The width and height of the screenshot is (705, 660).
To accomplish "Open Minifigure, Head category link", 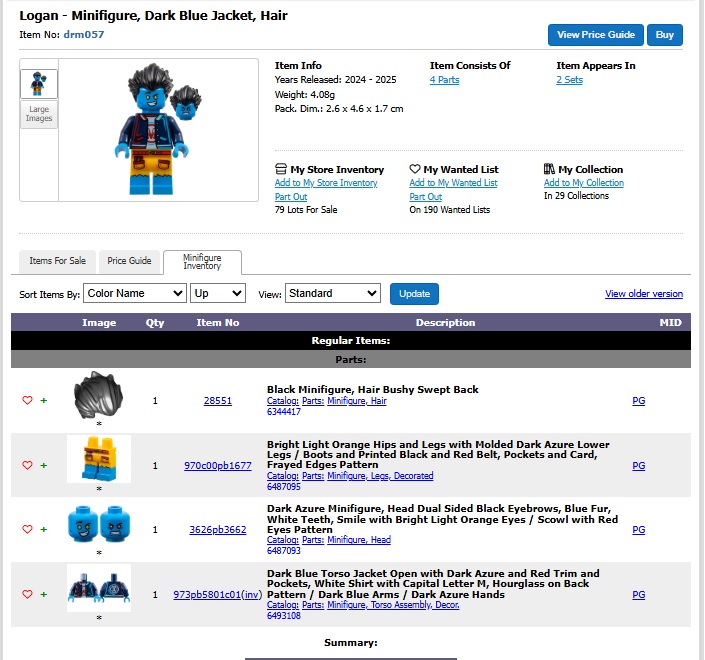I will [359, 540].
